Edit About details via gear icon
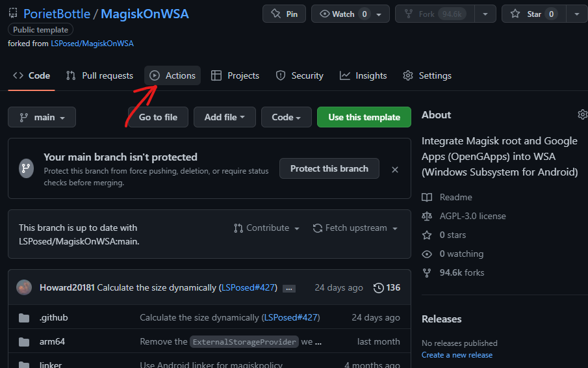The height and width of the screenshot is (368, 588). (x=582, y=114)
